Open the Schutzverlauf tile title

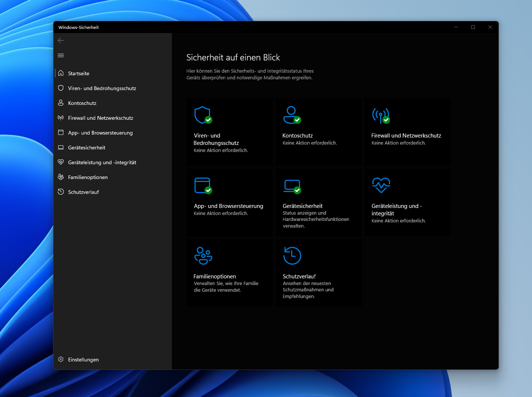point(299,277)
